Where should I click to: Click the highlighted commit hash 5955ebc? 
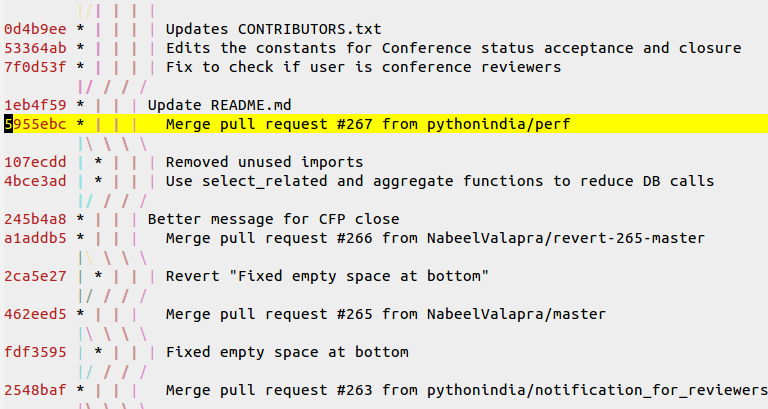(35, 124)
